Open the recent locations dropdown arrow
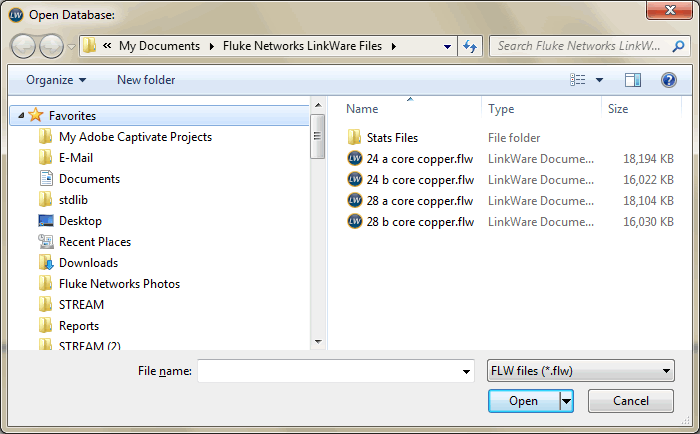700x434 pixels. pos(71,46)
